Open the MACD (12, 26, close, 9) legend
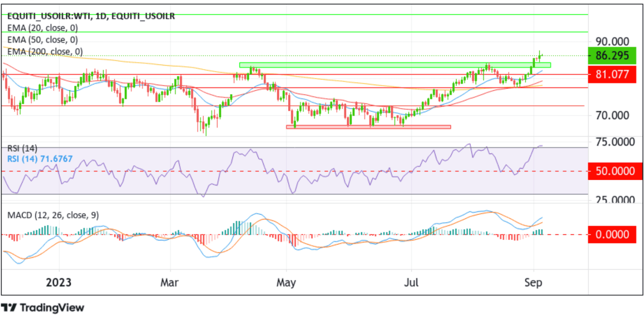The image size is (644, 322). tap(53, 215)
